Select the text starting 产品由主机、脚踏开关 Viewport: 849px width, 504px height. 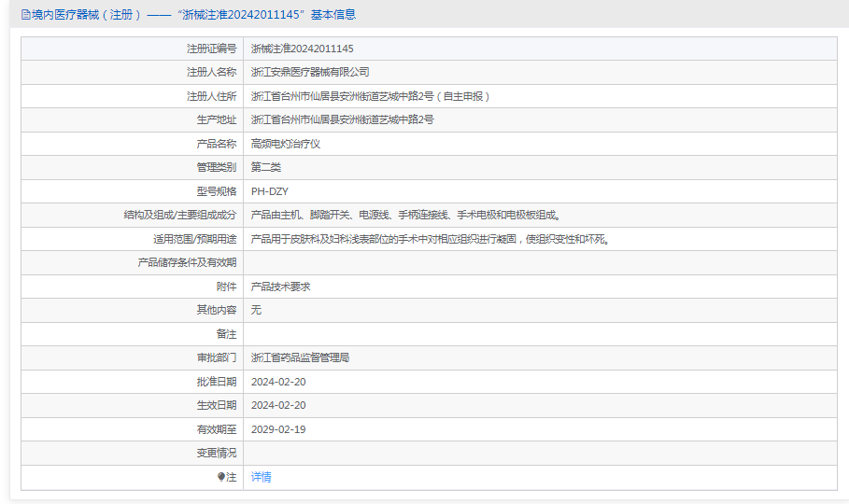(x=406, y=215)
